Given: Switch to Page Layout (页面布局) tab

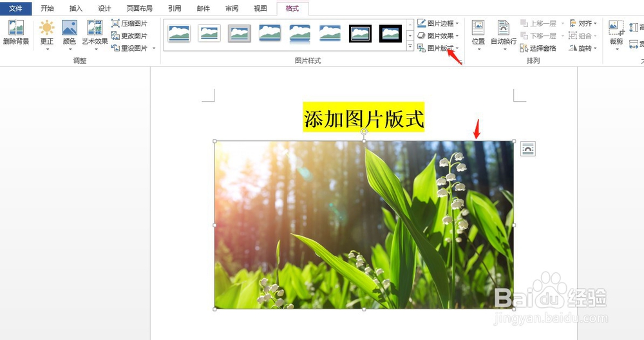Looking at the screenshot, I should tap(140, 8).
